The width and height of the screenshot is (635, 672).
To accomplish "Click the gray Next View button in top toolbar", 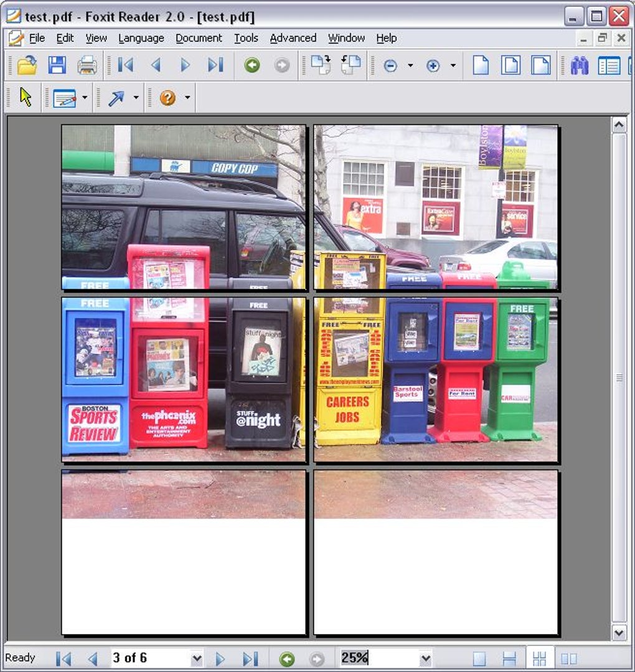I will coord(282,65).
